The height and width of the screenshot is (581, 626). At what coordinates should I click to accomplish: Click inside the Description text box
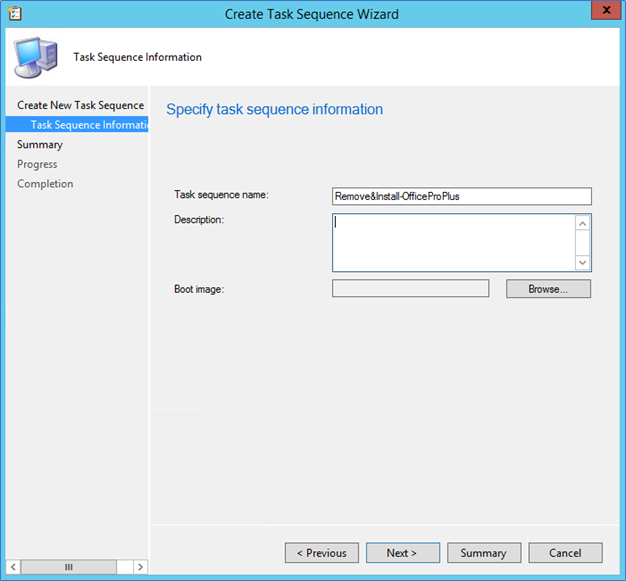454,243
